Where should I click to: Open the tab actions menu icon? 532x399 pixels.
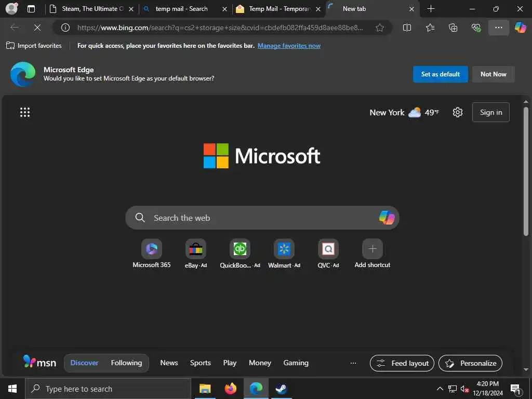tap(31, 9)
